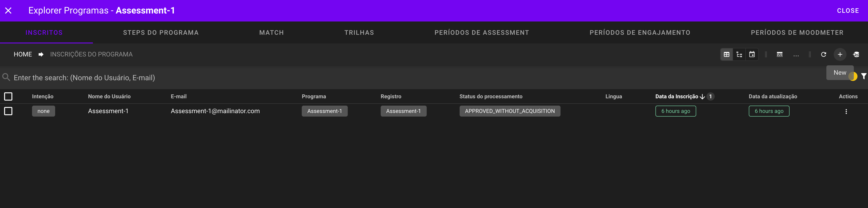Click the yellow filter count badge
The image size is (868, 208).
853,77
